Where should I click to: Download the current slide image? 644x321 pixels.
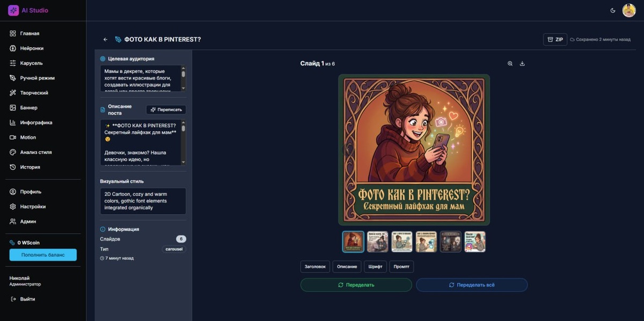pyautogui.click(x=522, y=63)
